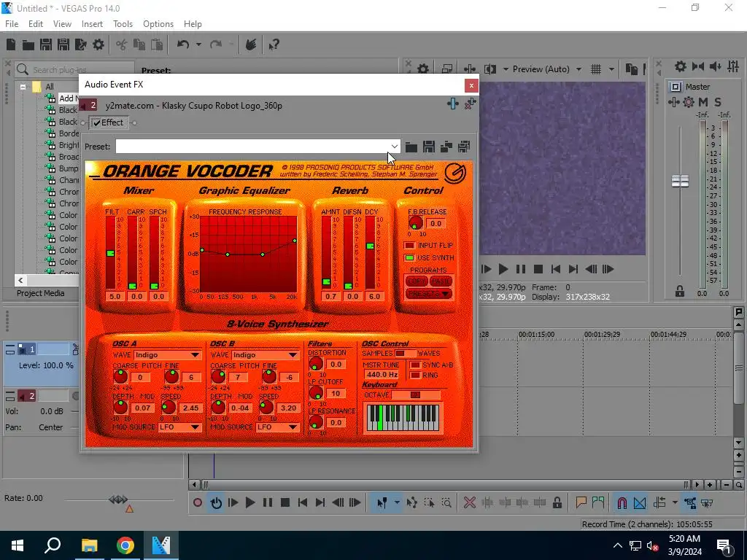Open the Tools menu
Screen dimensions: 747x560
tap(123, 24)
